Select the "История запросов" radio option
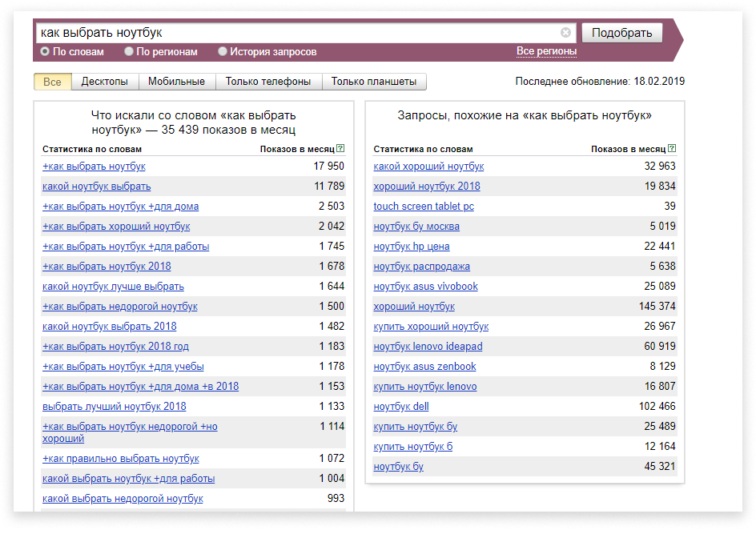This screenshot has height=534, width=756. point(223,52)
